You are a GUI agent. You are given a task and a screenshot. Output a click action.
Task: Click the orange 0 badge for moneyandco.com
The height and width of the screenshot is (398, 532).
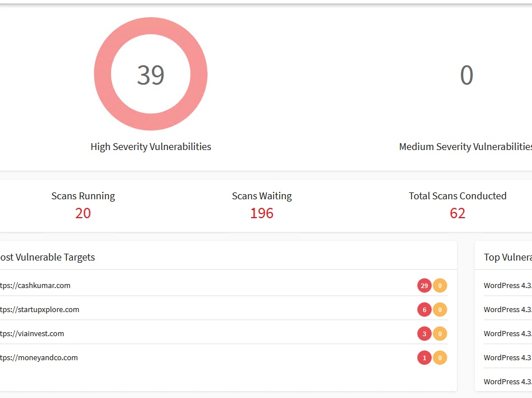[440, 358]
